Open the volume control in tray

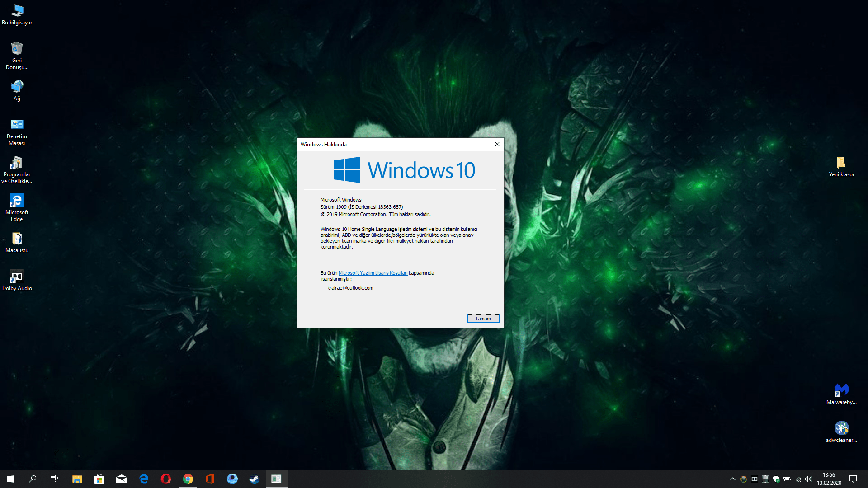point(808,479)
